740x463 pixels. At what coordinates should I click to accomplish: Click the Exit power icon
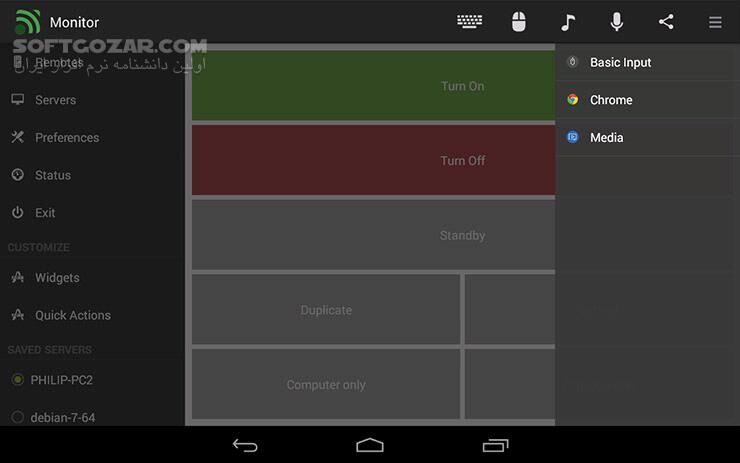point(18,212)
